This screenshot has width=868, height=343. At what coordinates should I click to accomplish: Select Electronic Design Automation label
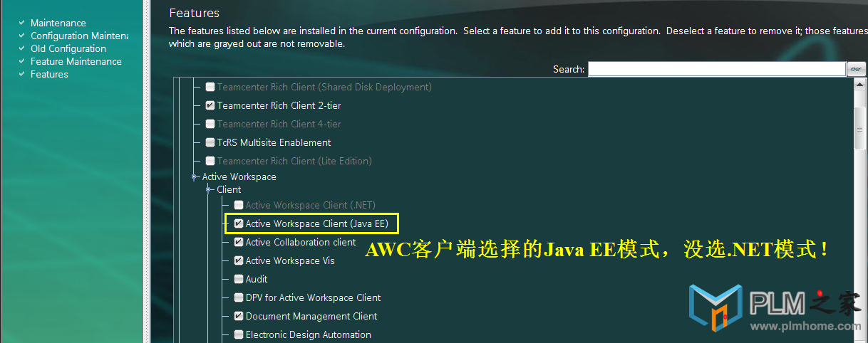(x=309, y=334)
